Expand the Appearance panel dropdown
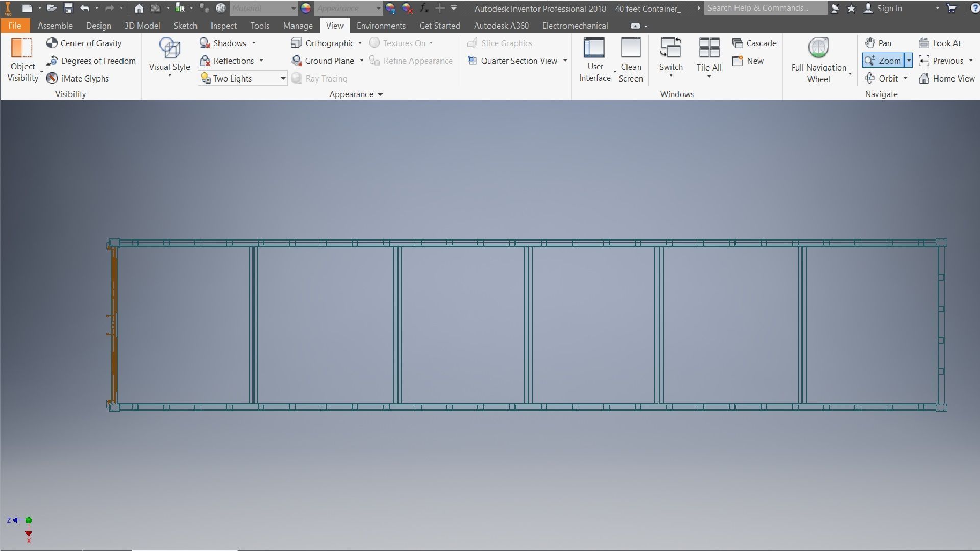 pos(380,94)
